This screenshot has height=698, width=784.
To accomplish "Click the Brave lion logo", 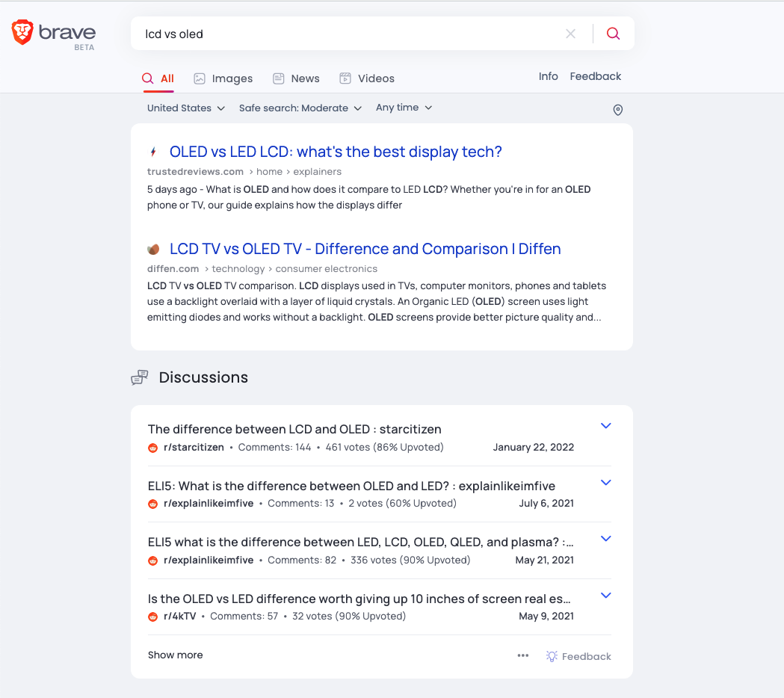I will [x=22, y=32].
